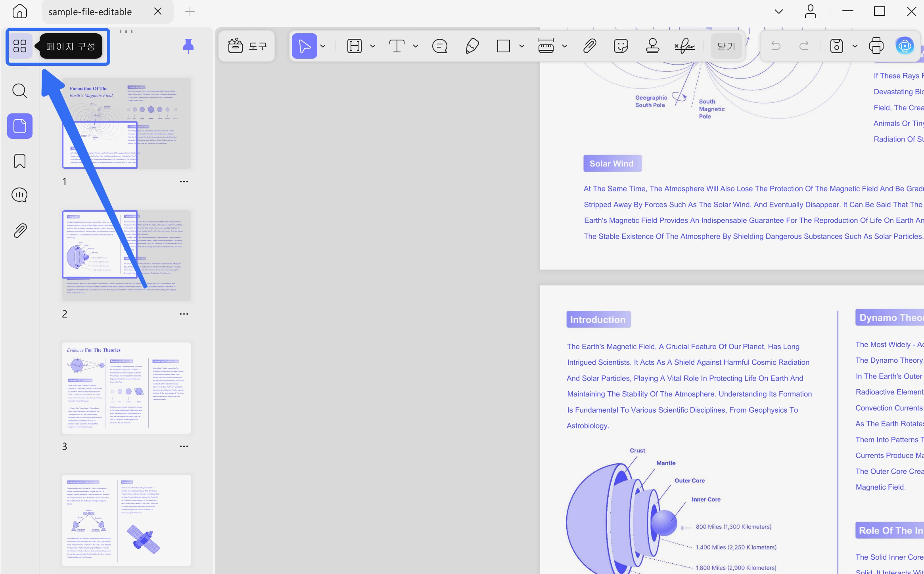Click the panel three-dot handle above thumbnails

point(126,32)
